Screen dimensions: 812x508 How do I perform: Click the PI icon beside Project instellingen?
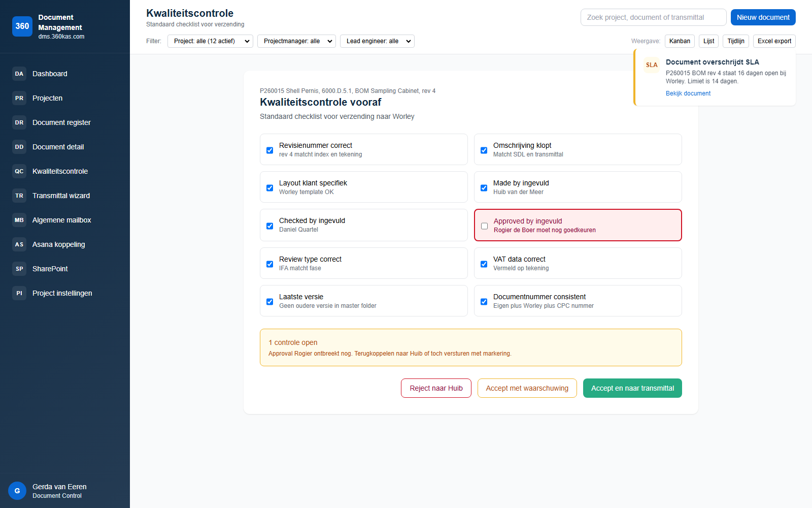click(19, 293)
